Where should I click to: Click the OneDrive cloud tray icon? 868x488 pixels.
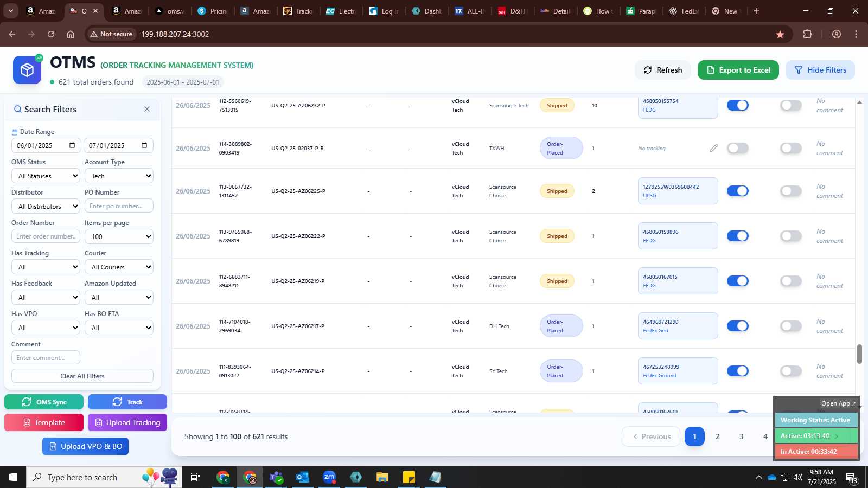[x=772, y=477]
